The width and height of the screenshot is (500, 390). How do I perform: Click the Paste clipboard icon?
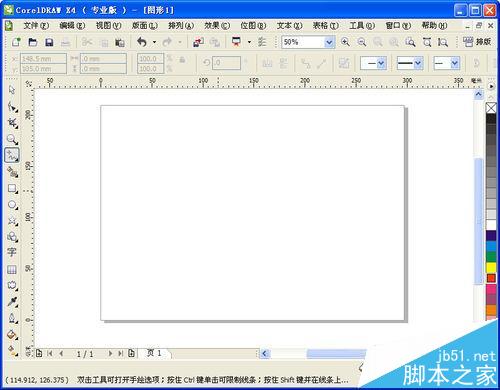(x=120, y=42)
